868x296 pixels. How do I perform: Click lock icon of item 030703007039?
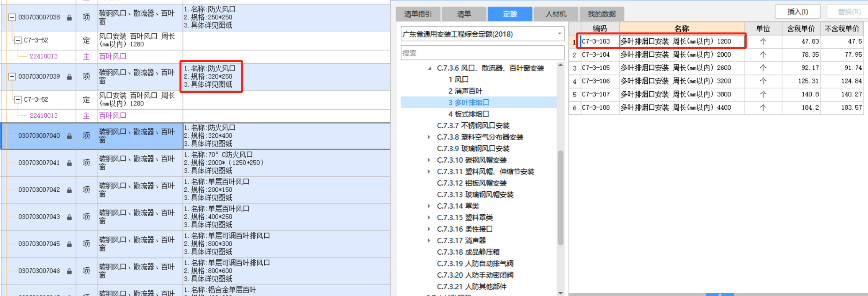coord(69,77)
